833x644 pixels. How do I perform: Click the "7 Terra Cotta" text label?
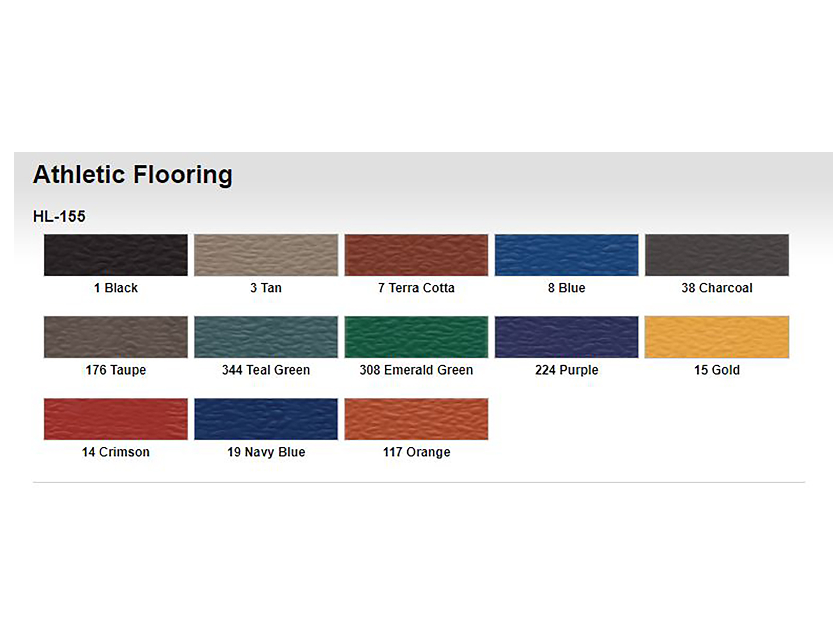[416, 288]
